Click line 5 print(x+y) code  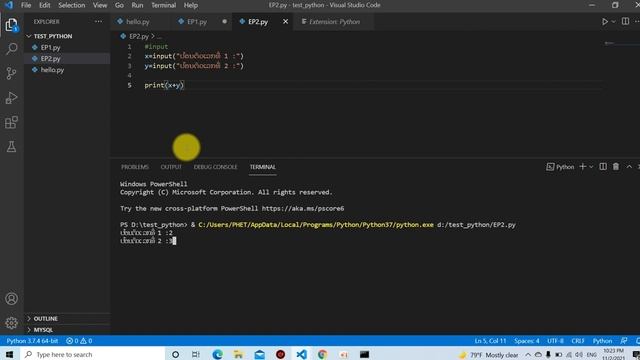[164, 85]
